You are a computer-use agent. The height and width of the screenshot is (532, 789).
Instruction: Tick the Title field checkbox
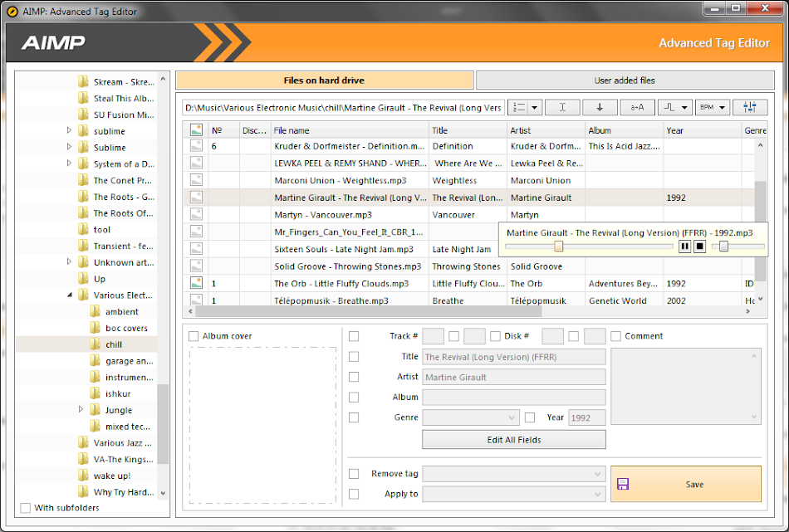pos(354,357)
